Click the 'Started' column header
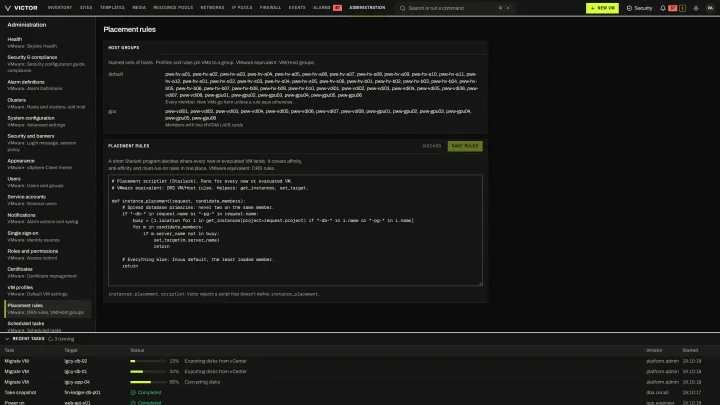720x405 pixels. 690,350
